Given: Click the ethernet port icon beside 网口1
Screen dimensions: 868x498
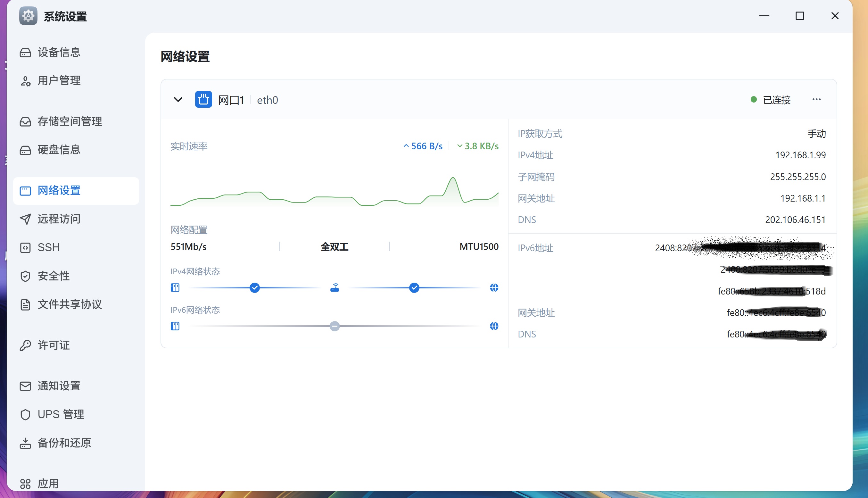Looking at the screenshot, I should pyautogui.click(x=203, y=99).
